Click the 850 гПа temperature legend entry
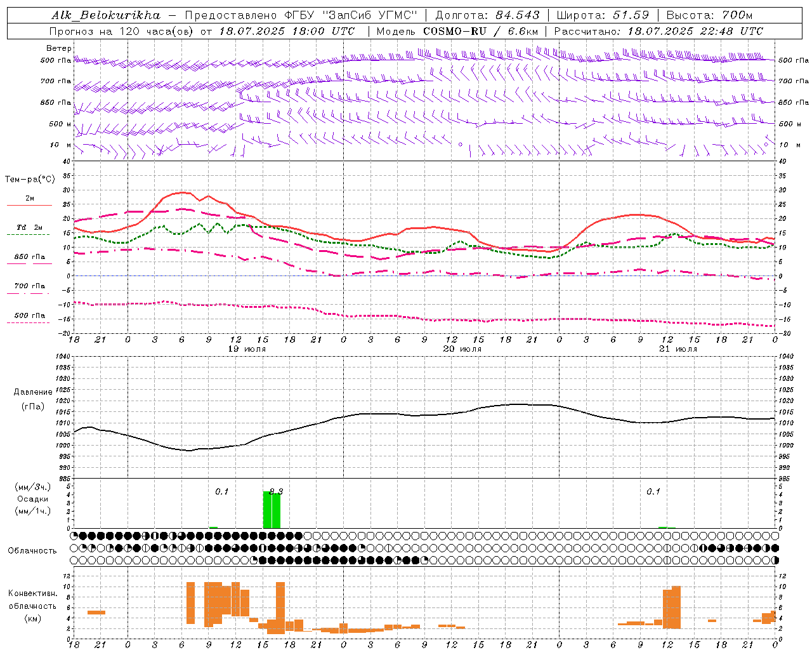The height and width of the screenshot is (650, 812). click(29, 257)
